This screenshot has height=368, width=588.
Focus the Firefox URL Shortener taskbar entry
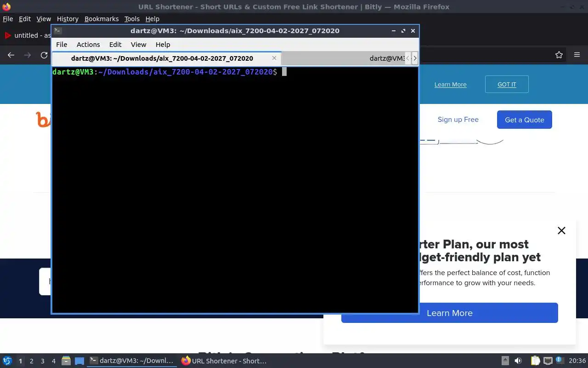click(224, 361)
